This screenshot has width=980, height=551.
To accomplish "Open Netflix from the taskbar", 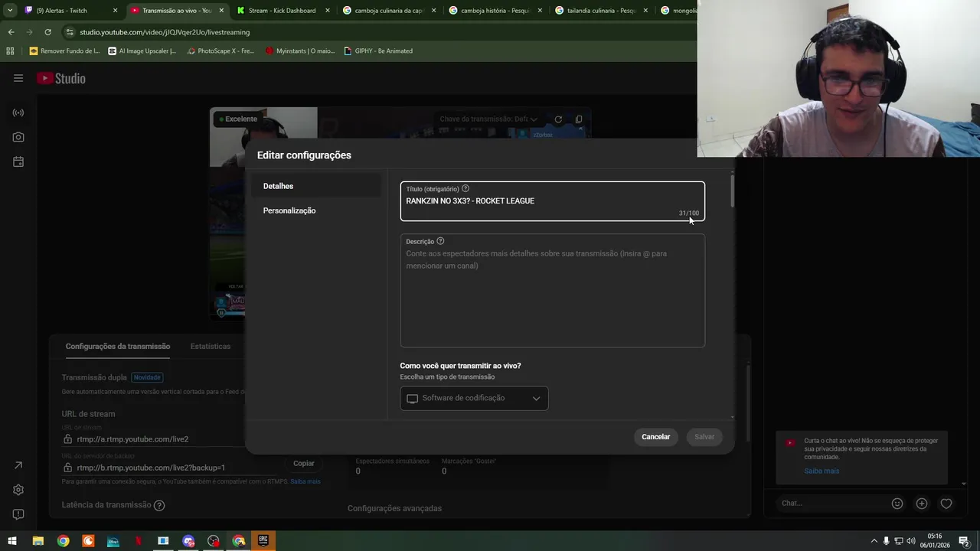I will coord(138,540).
